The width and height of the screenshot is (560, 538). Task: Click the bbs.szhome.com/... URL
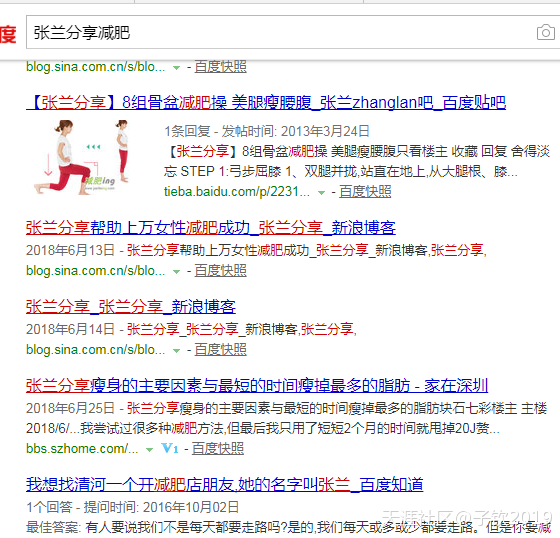pos(82,449)
